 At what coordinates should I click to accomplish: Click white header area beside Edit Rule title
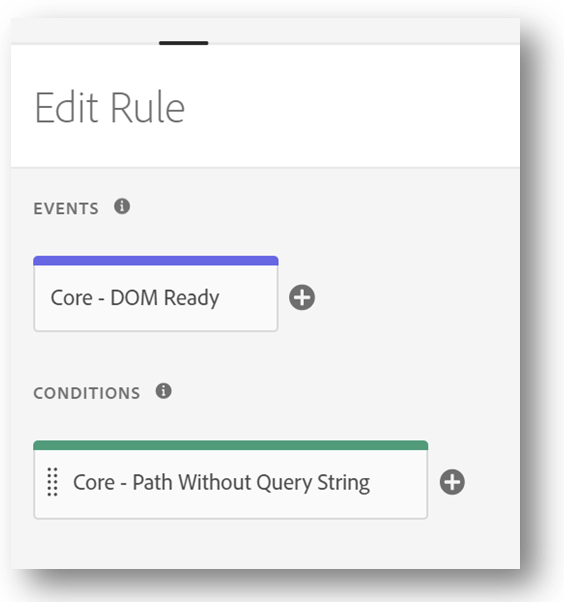pos(346,107)
